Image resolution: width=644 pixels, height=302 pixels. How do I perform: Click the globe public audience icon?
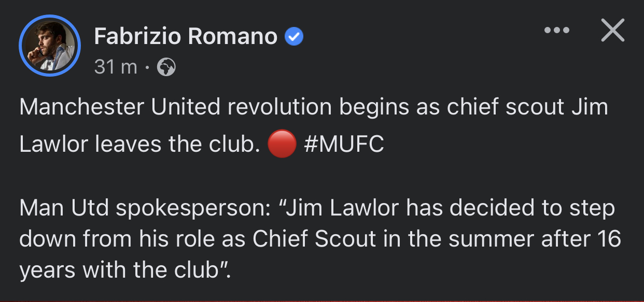coord(166,67)
